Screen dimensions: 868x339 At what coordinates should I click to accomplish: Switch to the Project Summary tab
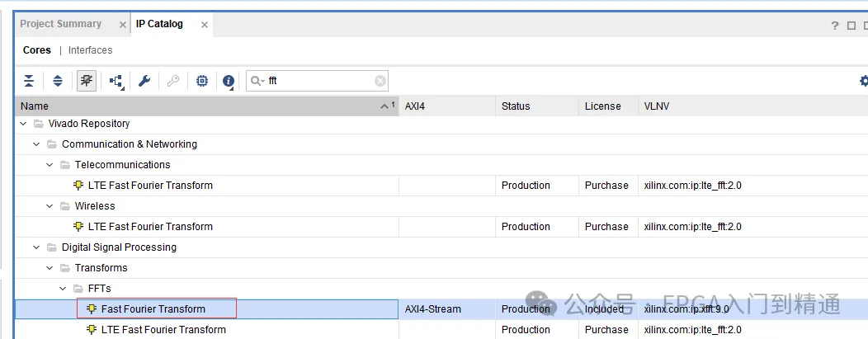(x=61, y=24)
